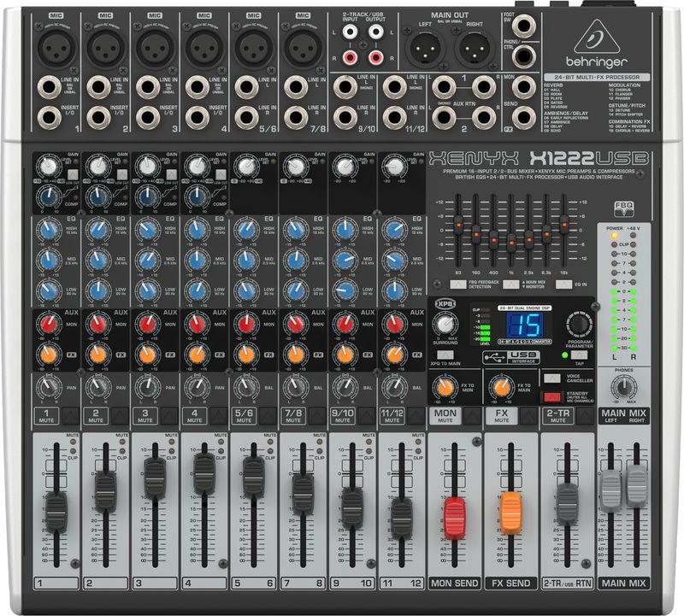This screenshot has height=616, width=684.
Task: Select the red right 2-TRACK OUTPUT RCA jack
Action: pyautogui.click(x=375, y=57)
